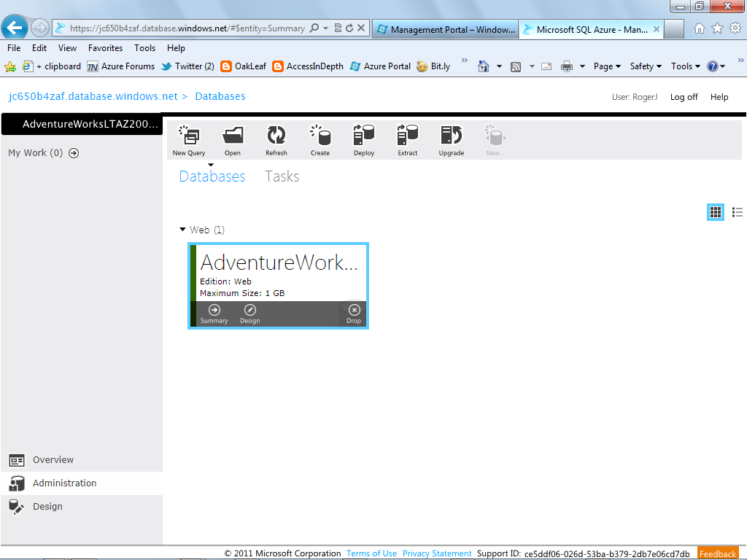747x560 pixels.
Task: Create a new database
Action: point(320,139)
